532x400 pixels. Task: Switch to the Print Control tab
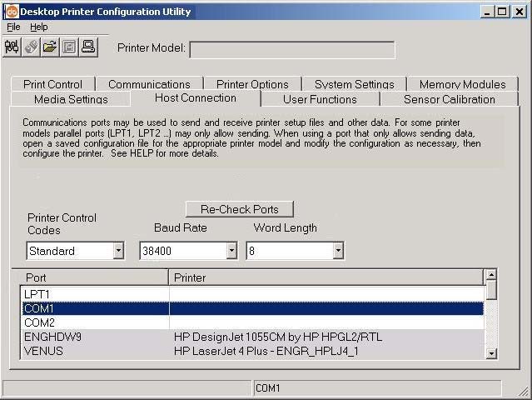[52, 84]
